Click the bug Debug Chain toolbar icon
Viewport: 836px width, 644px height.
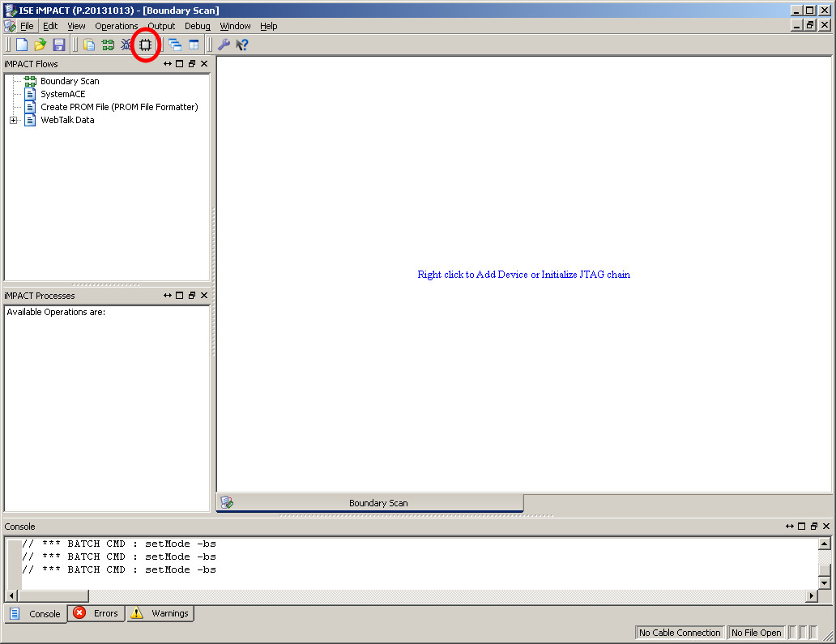click(x=126, y=45)
